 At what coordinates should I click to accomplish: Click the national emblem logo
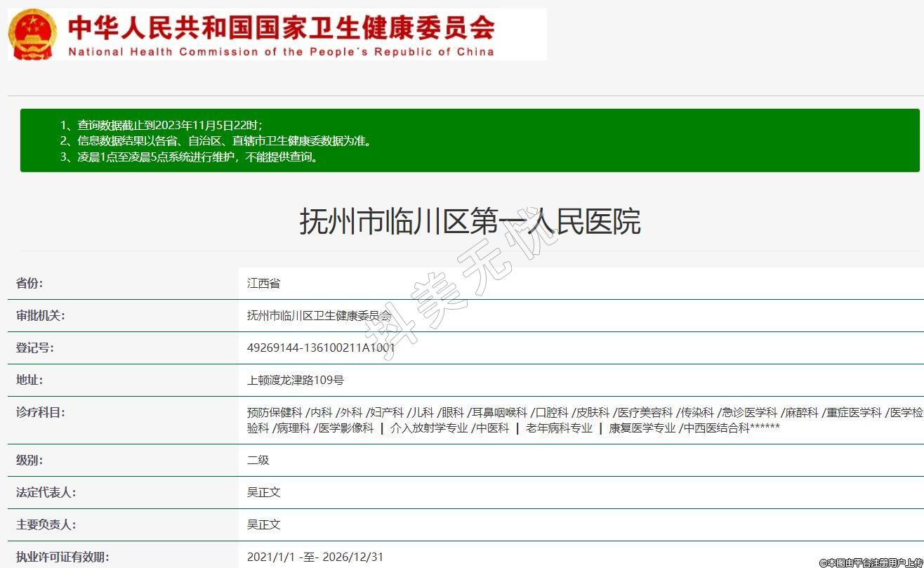pyautogui.click(x=32, y=34)
